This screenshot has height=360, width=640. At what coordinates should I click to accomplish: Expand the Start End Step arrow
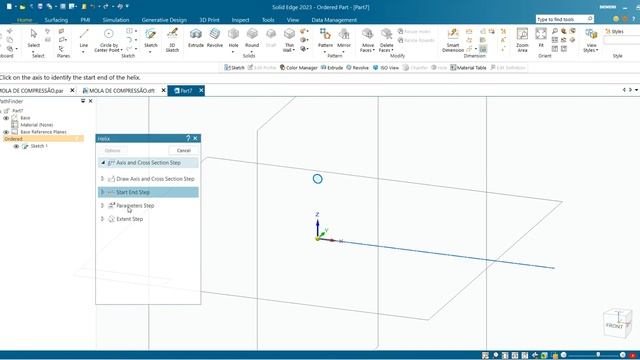[x=102, y=192]
